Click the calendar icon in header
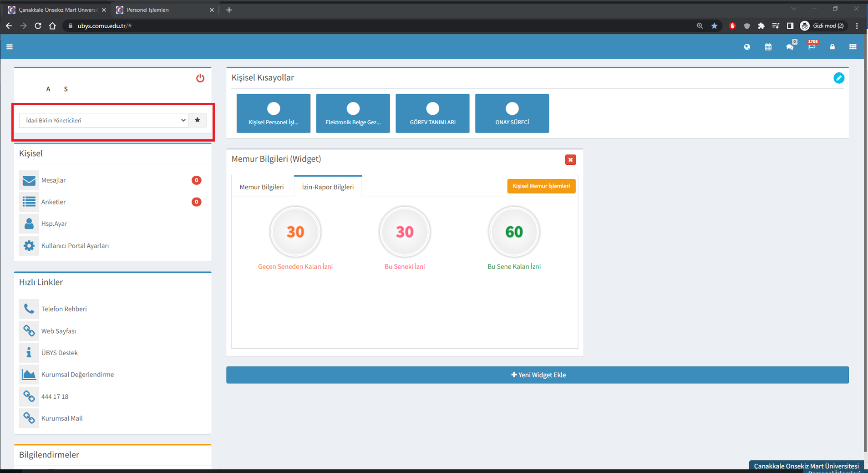Viewport: 868px width, 473px height. click(768, 47)
